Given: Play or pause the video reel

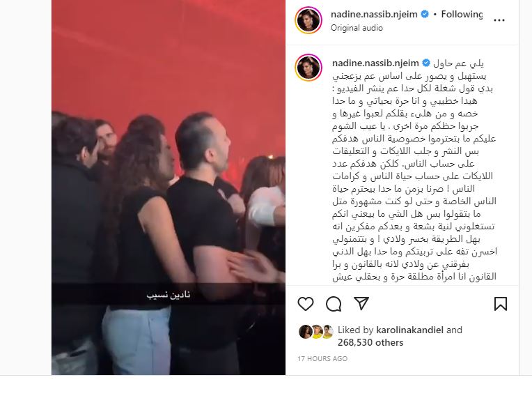Looking at the screenshot, I should coord(169,187).
